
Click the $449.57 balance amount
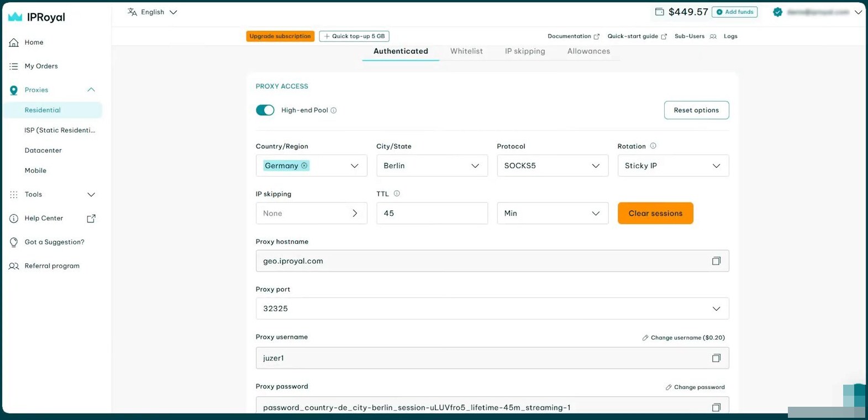pos(688,12)
